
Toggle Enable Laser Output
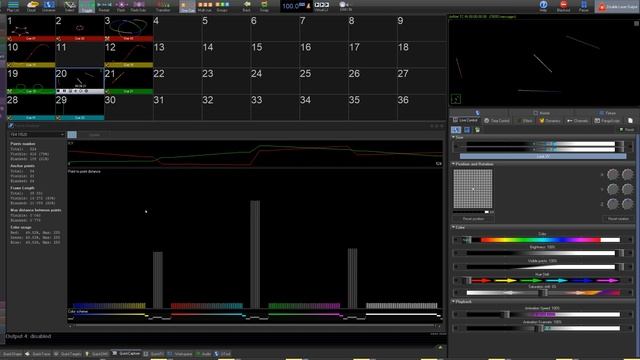[618, 7]
